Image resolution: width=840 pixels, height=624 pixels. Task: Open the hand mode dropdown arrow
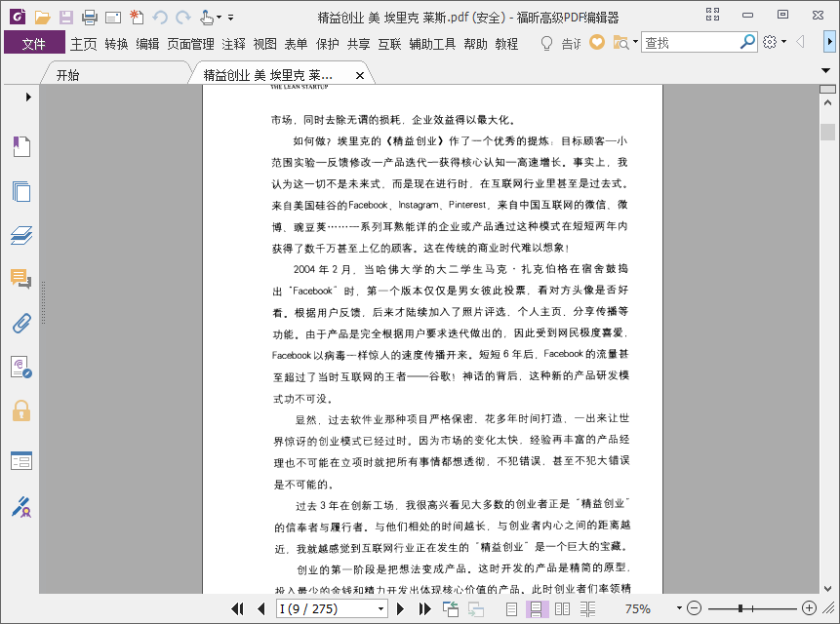click(220, 18)
